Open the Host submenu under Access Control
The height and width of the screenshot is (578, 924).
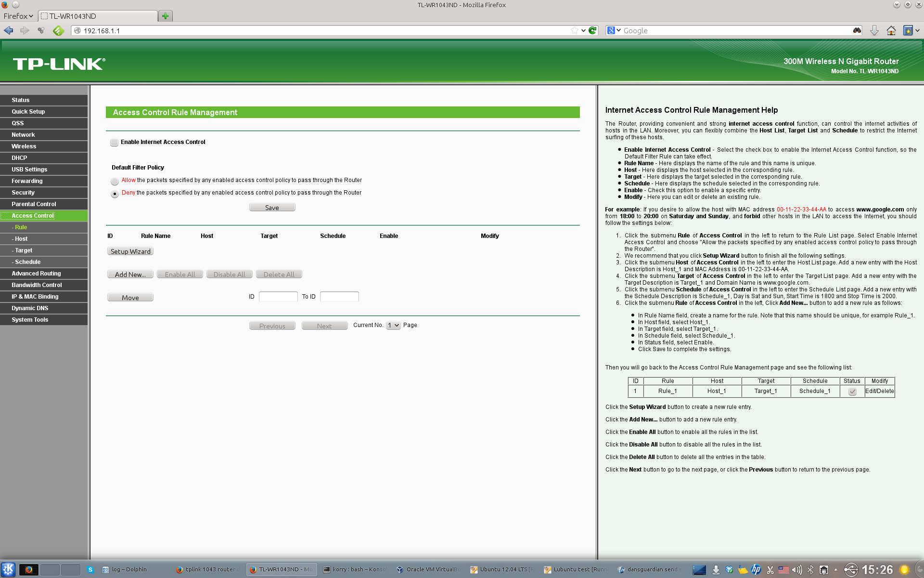tap(21, 239)
